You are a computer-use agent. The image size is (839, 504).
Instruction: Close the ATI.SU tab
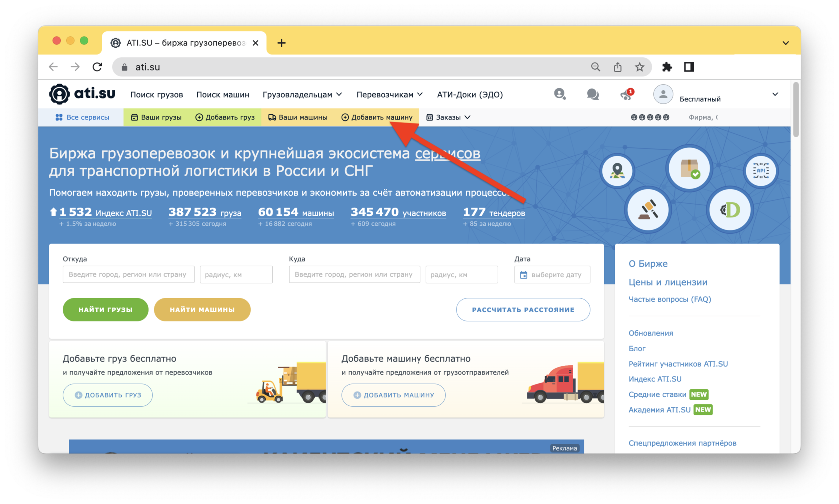[x=255, y=43]
